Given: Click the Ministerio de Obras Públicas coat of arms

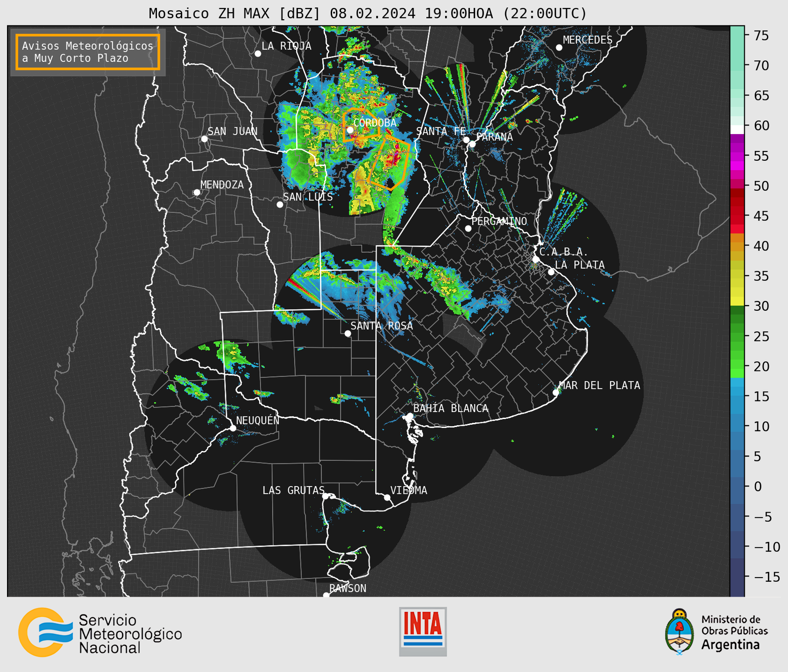Looking at the screenshot, I should [680, 632].
